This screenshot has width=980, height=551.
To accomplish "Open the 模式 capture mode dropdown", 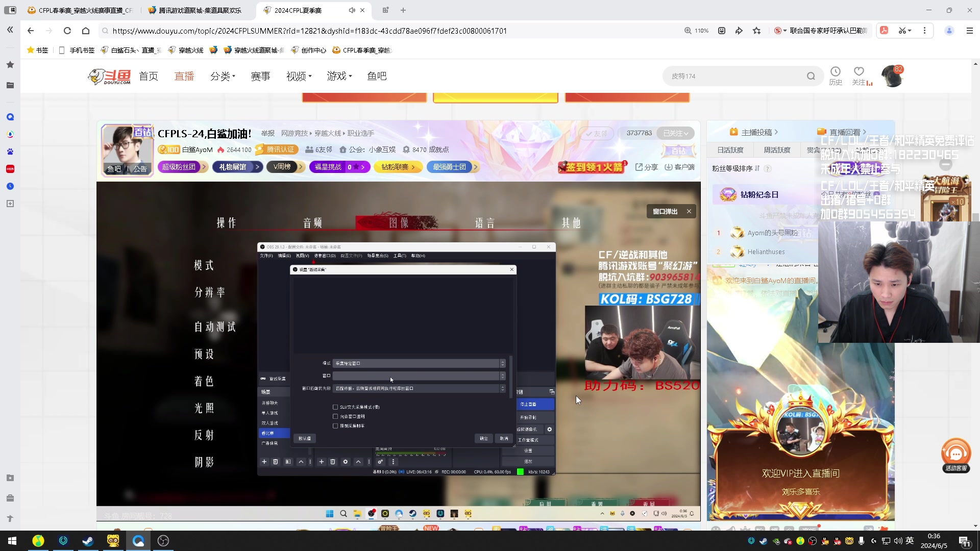I will click(x=419, y=363).
